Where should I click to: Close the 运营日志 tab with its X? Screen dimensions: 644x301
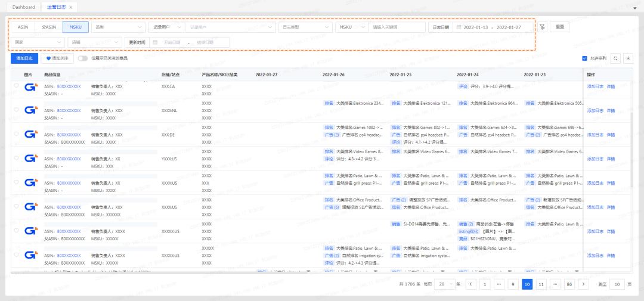[71, 7]
